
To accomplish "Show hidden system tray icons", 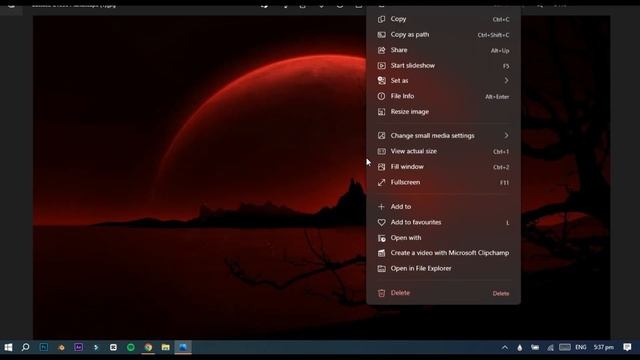I will pyautogui.click(x=505, y=348).
